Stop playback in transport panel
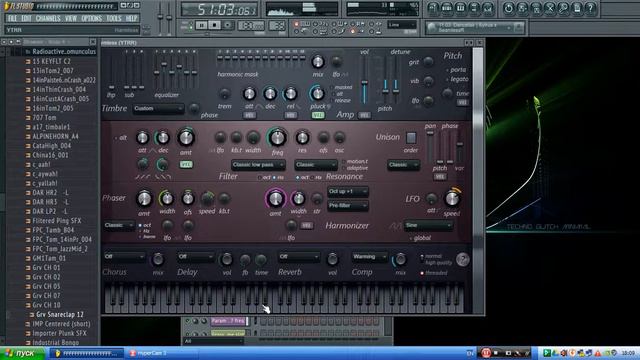This screenshot has height=360, width=640. click(214, 26)
